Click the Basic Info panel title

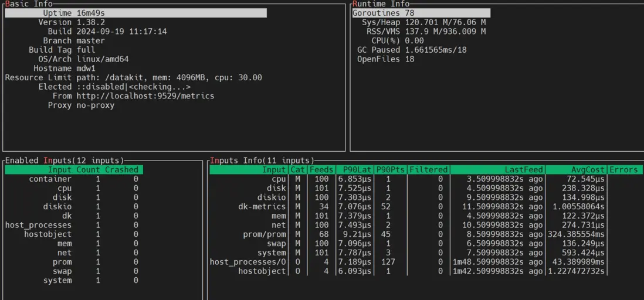(x=29, y=4)
